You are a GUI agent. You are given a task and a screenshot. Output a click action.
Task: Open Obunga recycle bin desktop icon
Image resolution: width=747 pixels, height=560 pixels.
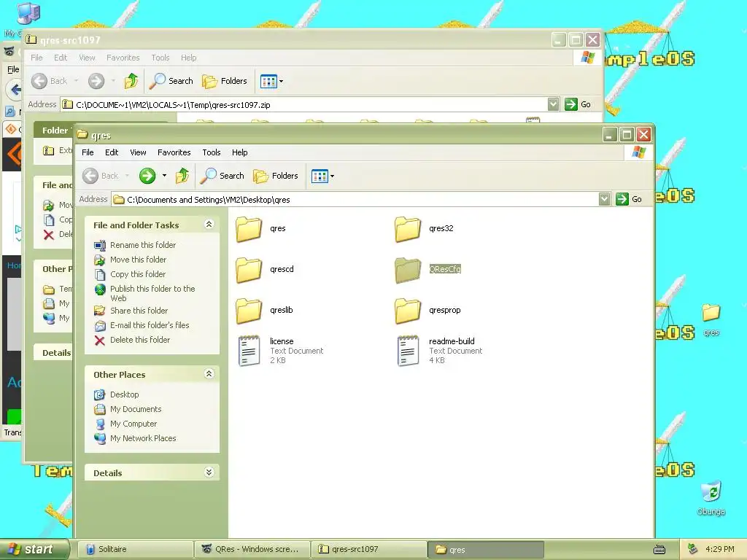(x=711, y=497)
